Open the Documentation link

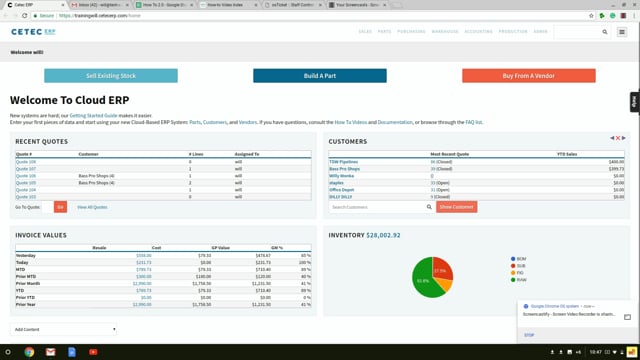click(395, 122)
